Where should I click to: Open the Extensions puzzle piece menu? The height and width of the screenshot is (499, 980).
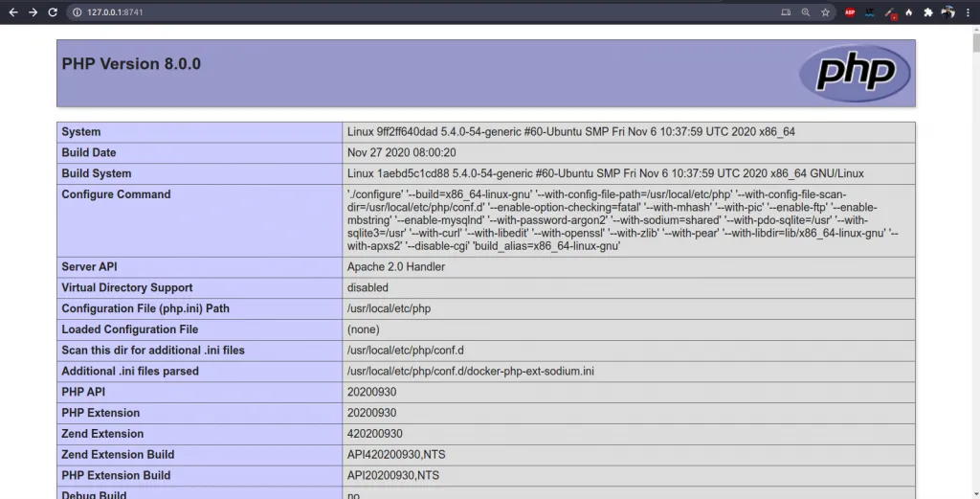928,12
